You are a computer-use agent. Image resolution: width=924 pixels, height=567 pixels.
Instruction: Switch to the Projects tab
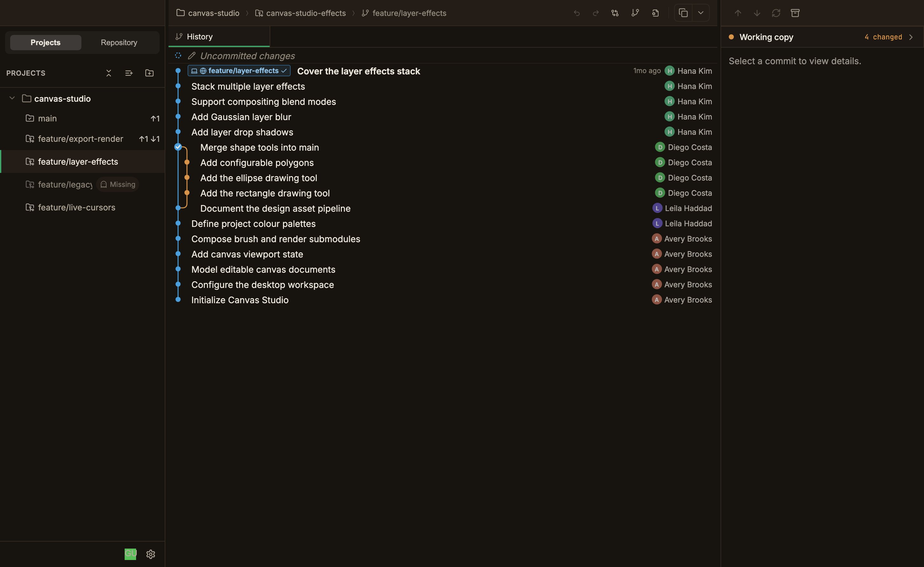[x=45, y=42]
